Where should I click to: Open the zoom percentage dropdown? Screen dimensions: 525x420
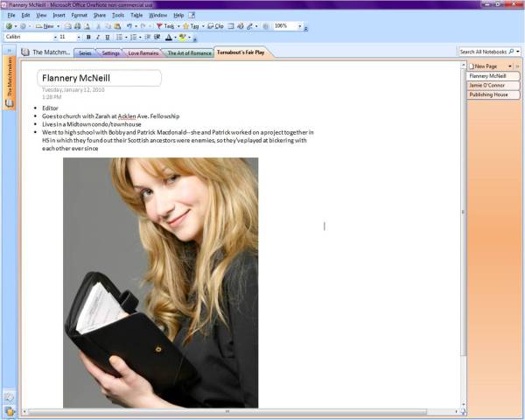pos(300,26)
